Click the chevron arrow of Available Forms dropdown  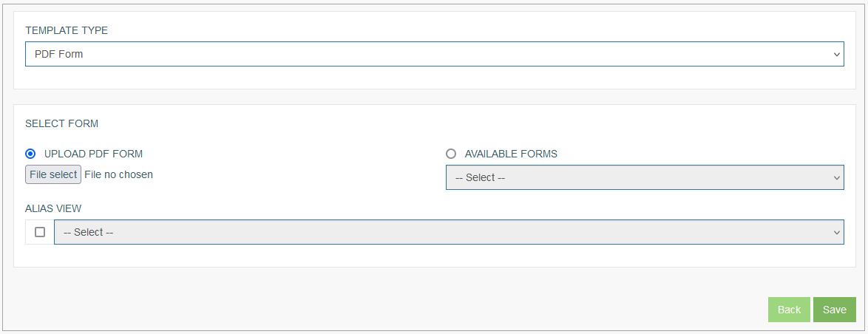tap(836, 177)
